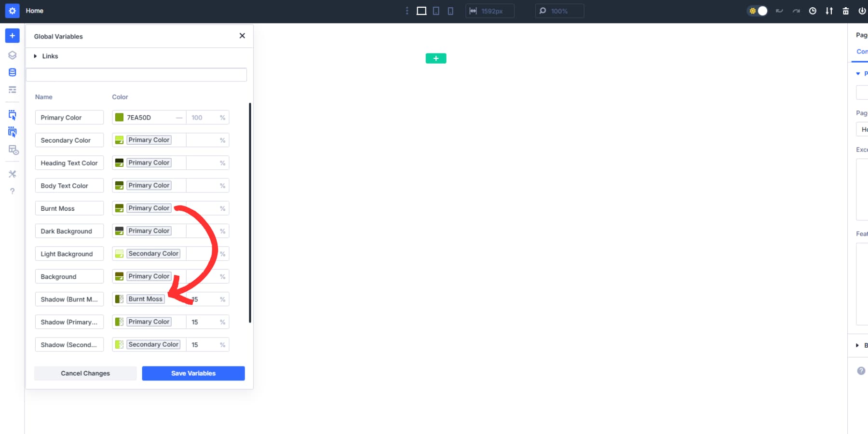This screenshot has width=868, height=434.
Task: Open the Add element panel
Action: tap(12, 35)
